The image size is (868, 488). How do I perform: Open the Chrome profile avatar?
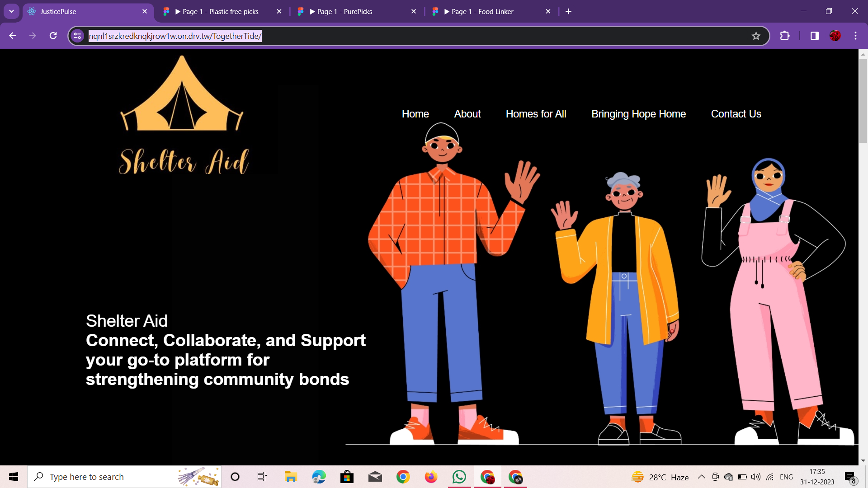coord(835,36)
